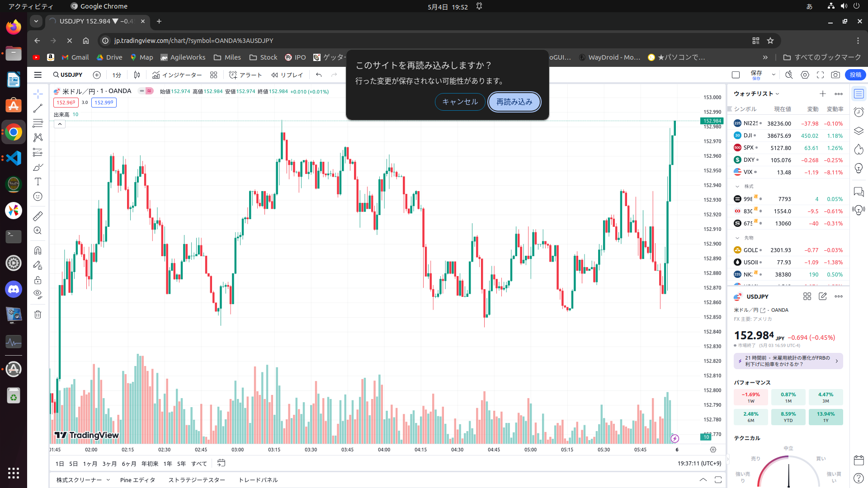
Task: Open the ruler measure tool
Action: click(38, 216)
